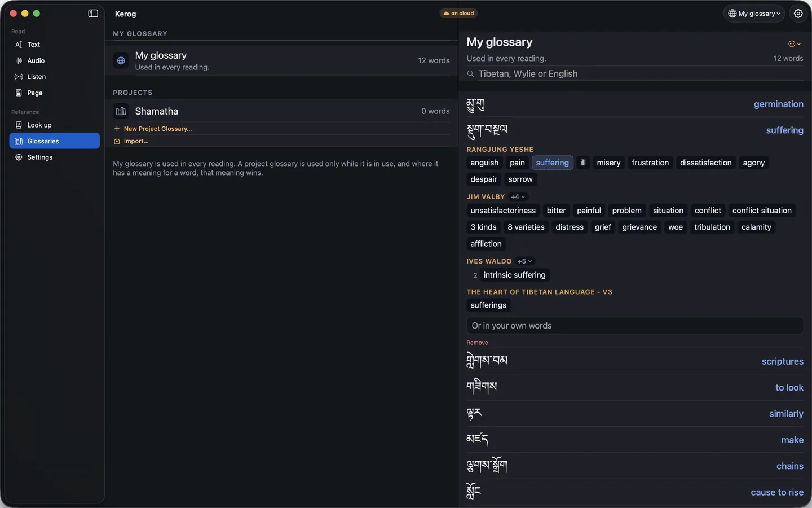
Task: Click the Listen broadcast icon in the sidebar
Action: tap(19, 77)
